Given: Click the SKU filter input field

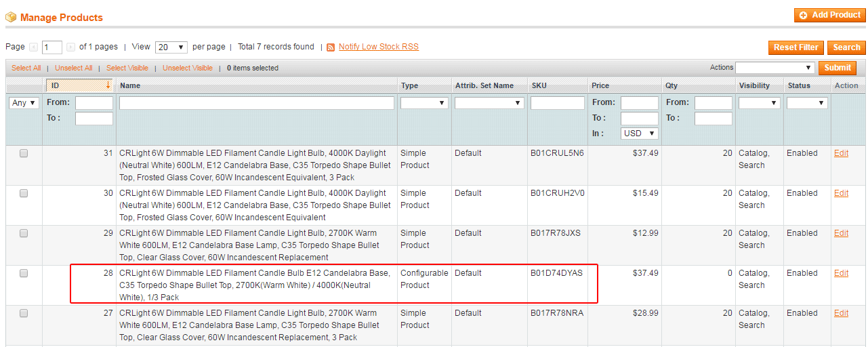Looking at the screenshot, I should click(558, 103).
